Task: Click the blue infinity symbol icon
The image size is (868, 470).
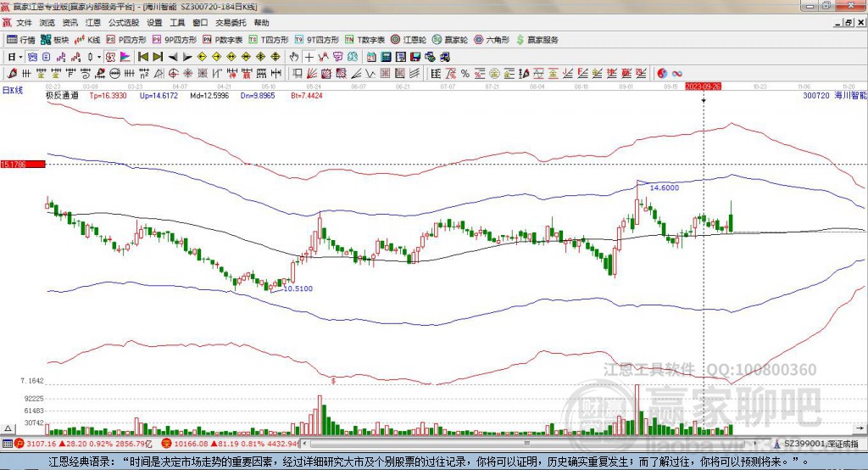Action: (x=677, y=74)
